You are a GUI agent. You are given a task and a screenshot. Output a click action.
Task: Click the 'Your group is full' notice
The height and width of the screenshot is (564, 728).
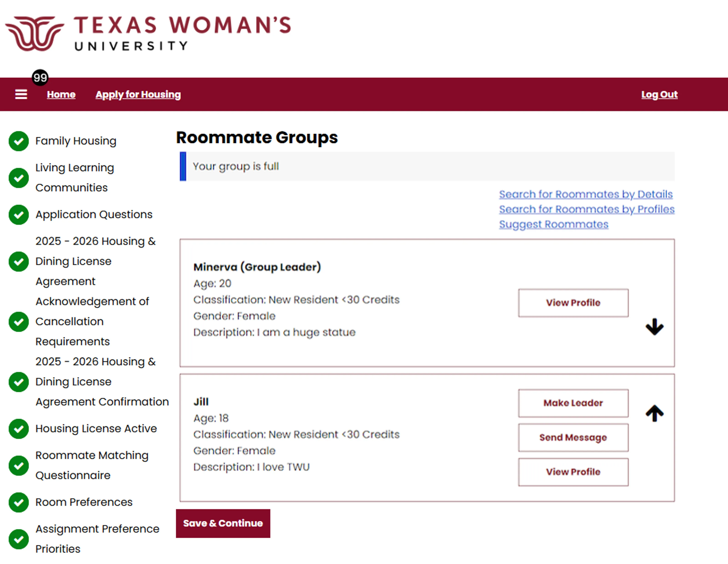coord(427,166)
